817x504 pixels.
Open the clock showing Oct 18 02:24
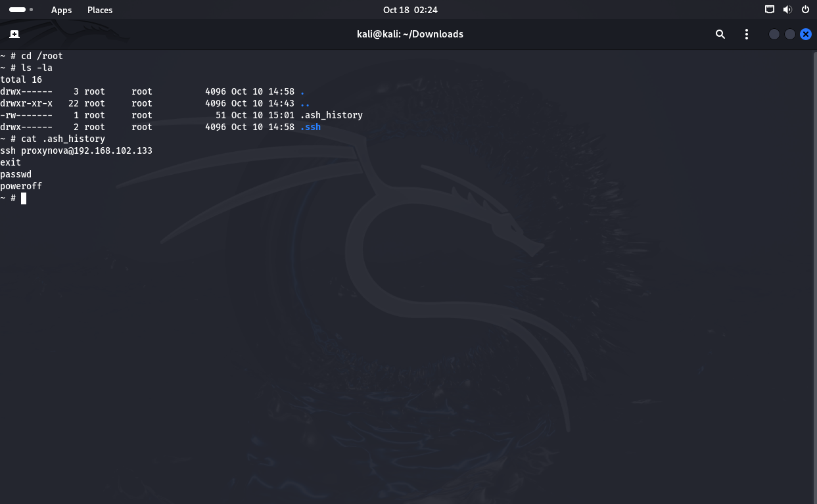pyautogui.click(x=410, y=10)
